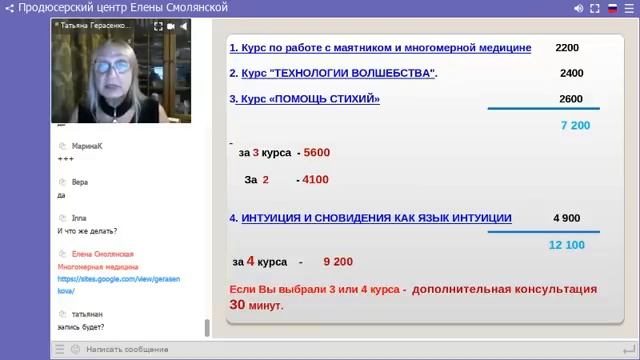The width and height of the screenshot is (640, 360).
Task: Click the total price 12 100
Action: pyautogui.click(x=567, y=245)
